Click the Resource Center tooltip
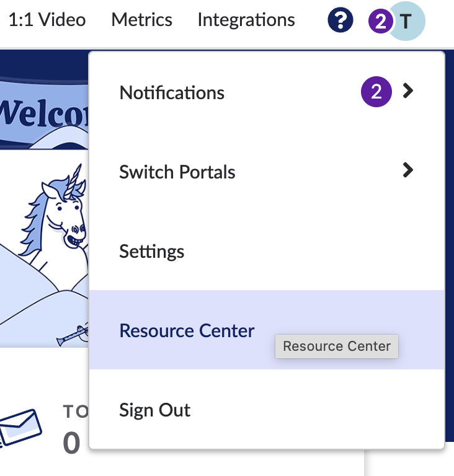The width and height of the screenshot is (454, 476). pyautogui.click(x=337, y=346)
